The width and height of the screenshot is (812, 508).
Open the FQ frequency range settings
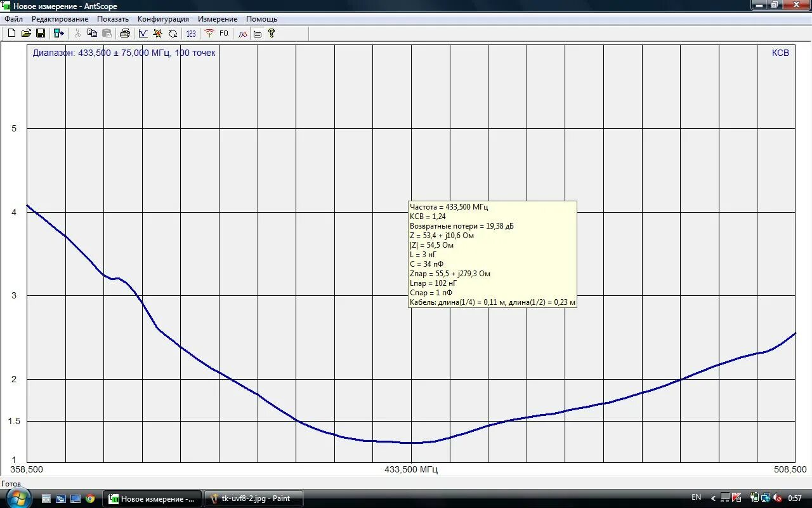point(224,33)
